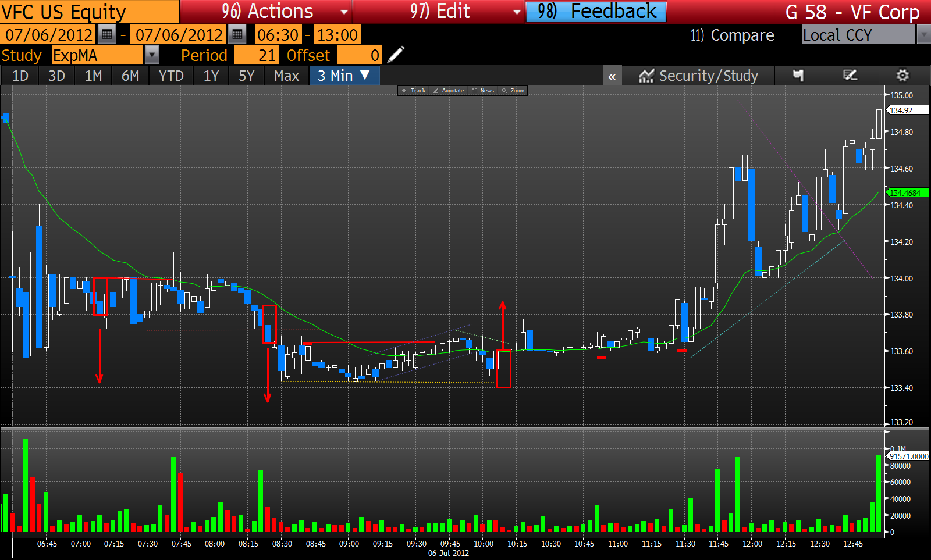Click the G 58 - VF Corp title
Viewport: 931px width, 560px height.
click(852, 12)
